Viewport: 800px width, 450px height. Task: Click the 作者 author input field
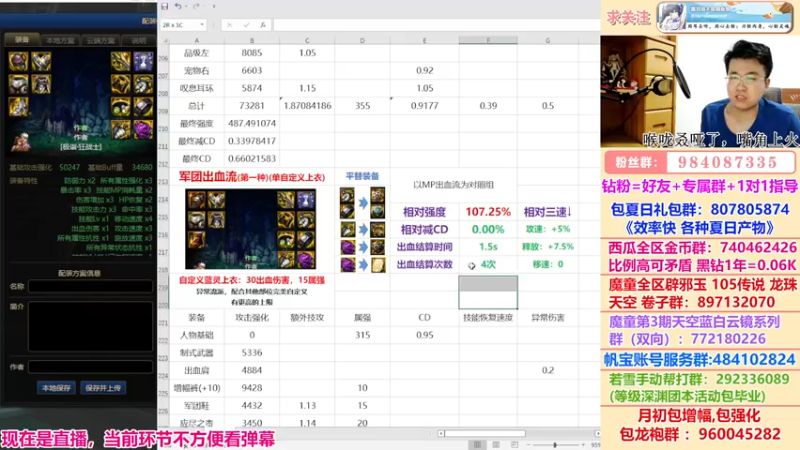pyautogui.click(x=90, y=366)
